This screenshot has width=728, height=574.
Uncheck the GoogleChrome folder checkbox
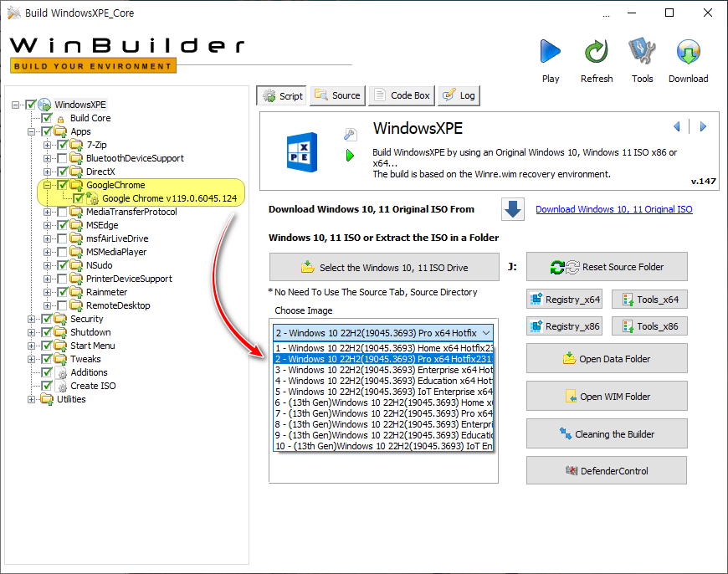click(x=62, y=185)
